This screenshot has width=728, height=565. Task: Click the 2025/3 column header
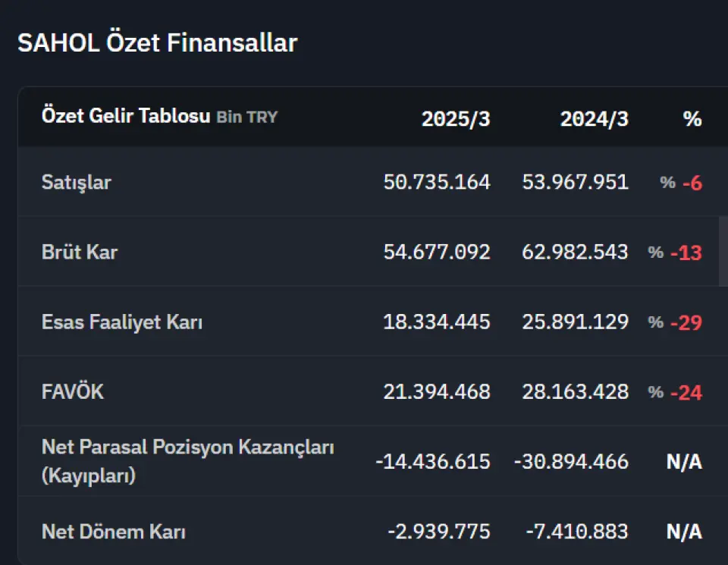tap(456, 119)
